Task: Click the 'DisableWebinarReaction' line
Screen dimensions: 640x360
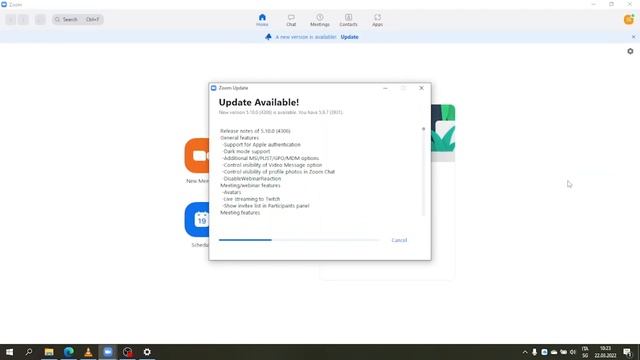Action: pos(252,179)
